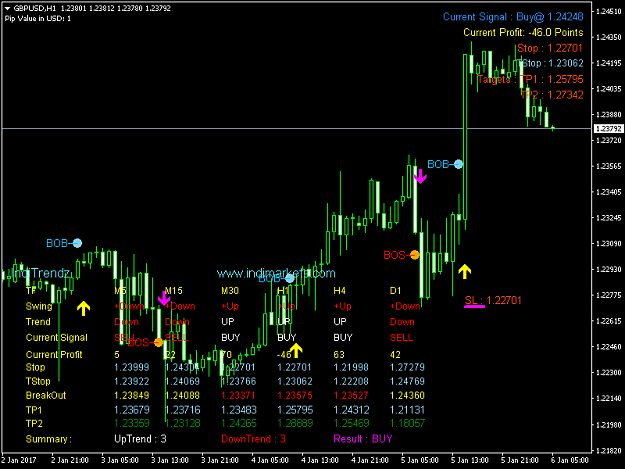Select the '4 Jan 13:00' time axis label
The image size is (625, 469).
coord(320,460)
